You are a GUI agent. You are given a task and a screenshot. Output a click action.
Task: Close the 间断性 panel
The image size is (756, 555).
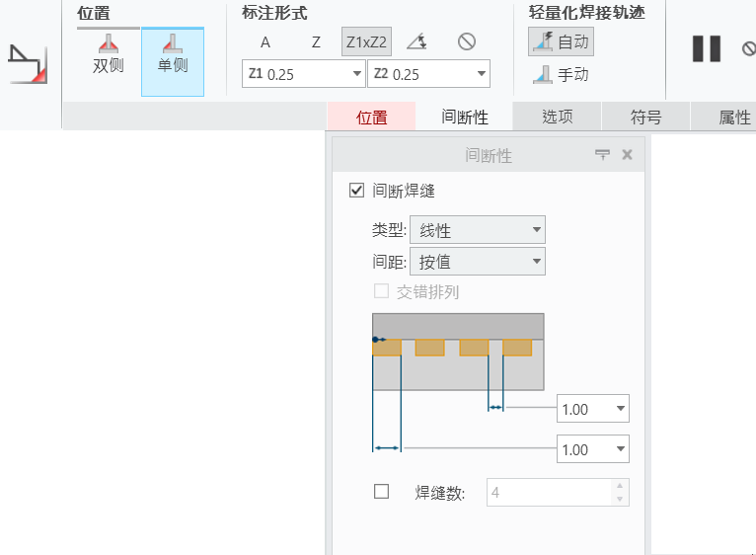point(627,155)
